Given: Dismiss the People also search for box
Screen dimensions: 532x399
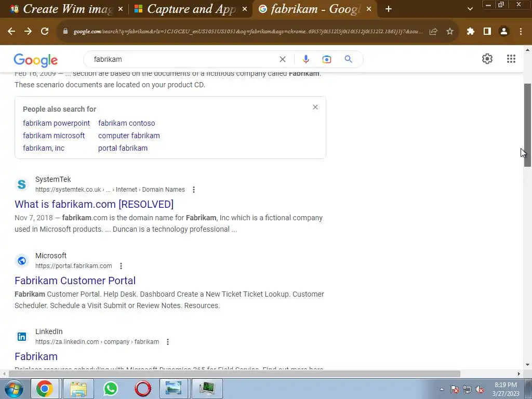Looking at the screenshot, I should click(x=315, y=107).
